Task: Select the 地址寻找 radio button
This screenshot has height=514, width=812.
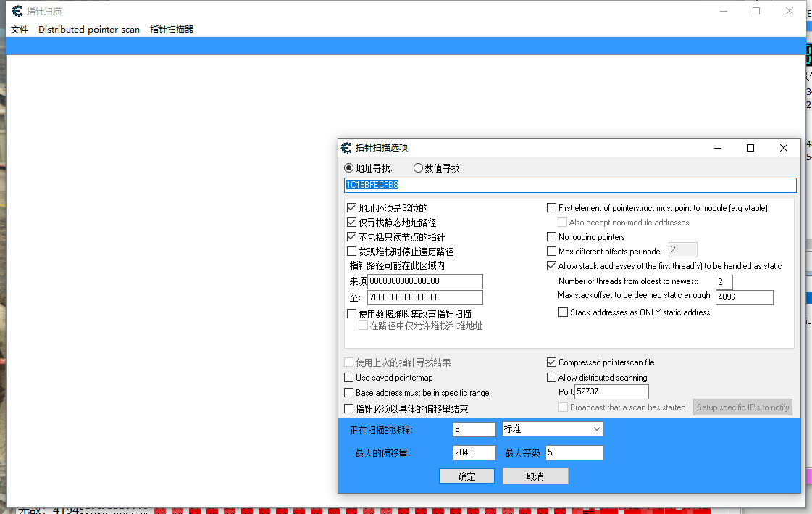Action: [x=349, y=168]
